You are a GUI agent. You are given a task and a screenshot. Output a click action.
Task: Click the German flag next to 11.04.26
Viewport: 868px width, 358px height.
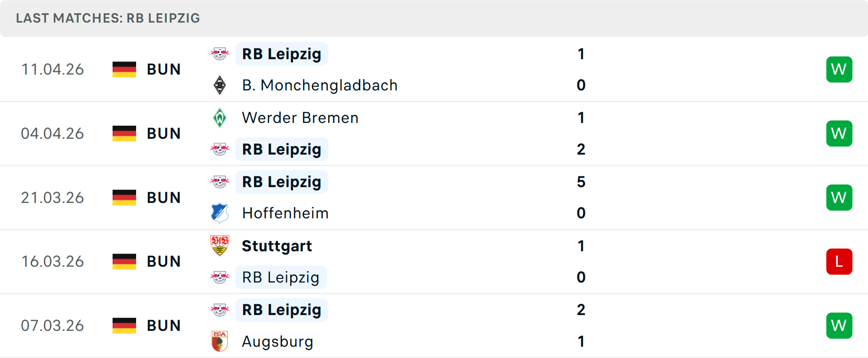(124, 69)
